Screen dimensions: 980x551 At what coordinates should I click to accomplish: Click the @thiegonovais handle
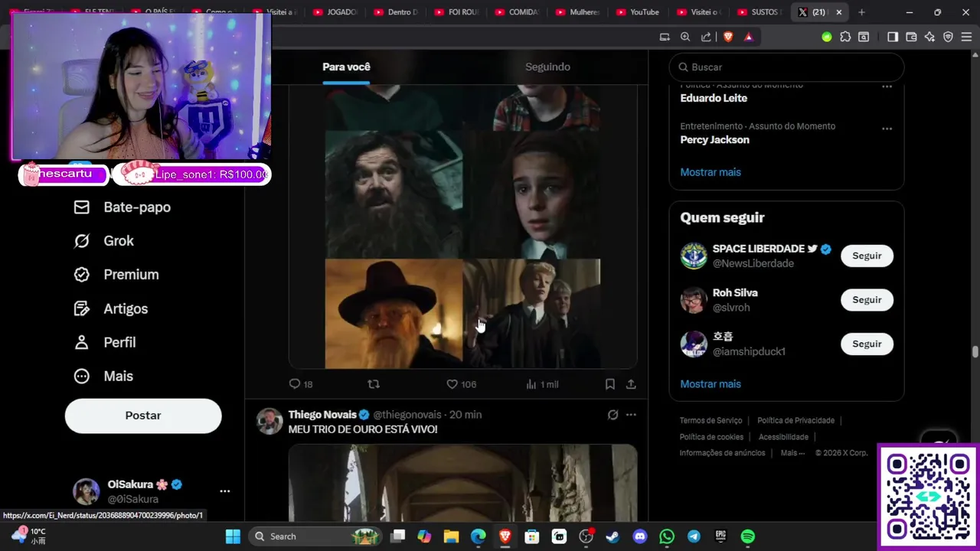coord(407,415)
